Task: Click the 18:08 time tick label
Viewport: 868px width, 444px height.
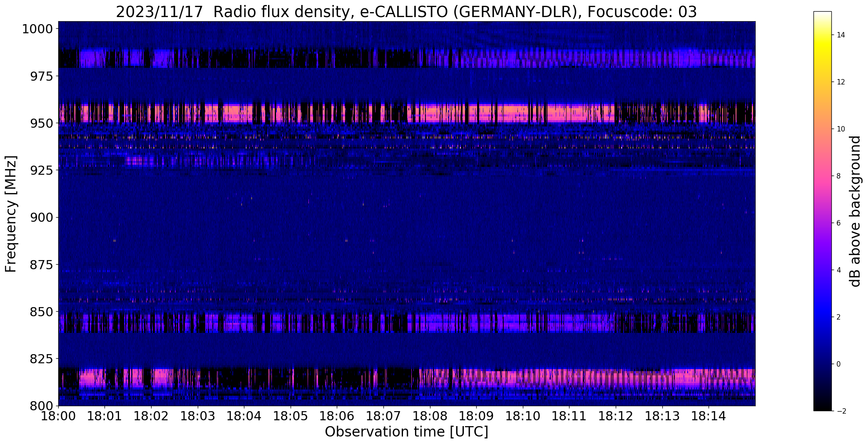Action: (430, 416)
